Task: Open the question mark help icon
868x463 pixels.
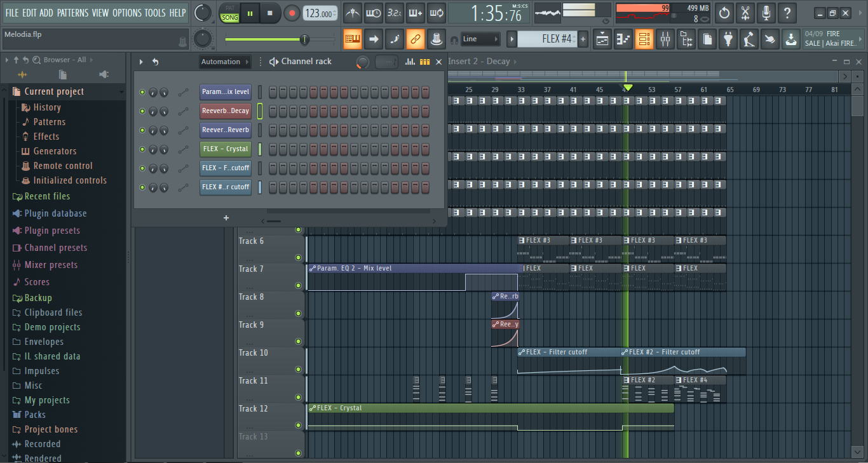Action: click(x=787, y=13)
